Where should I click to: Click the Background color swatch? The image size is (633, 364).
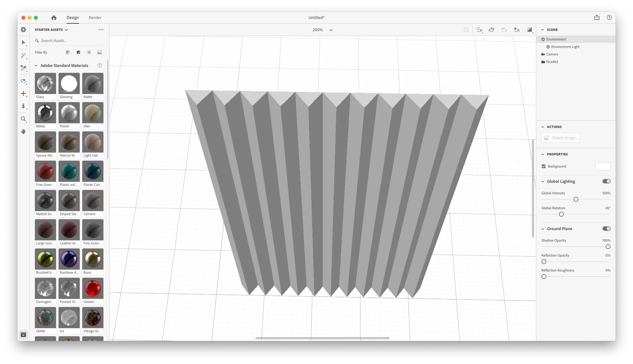pos(603,166)
